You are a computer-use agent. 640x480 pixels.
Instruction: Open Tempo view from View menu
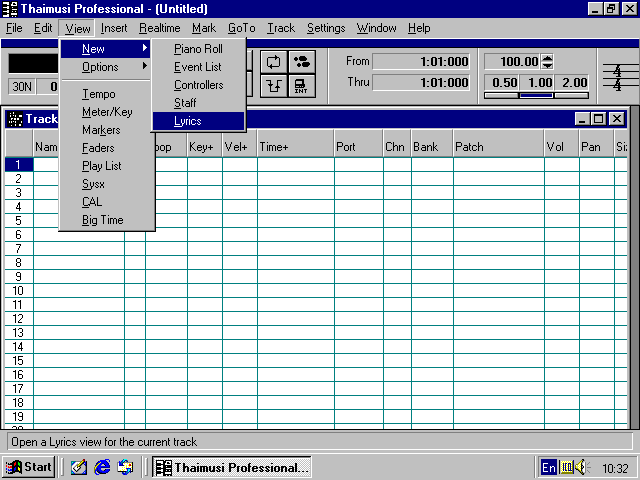106,94
